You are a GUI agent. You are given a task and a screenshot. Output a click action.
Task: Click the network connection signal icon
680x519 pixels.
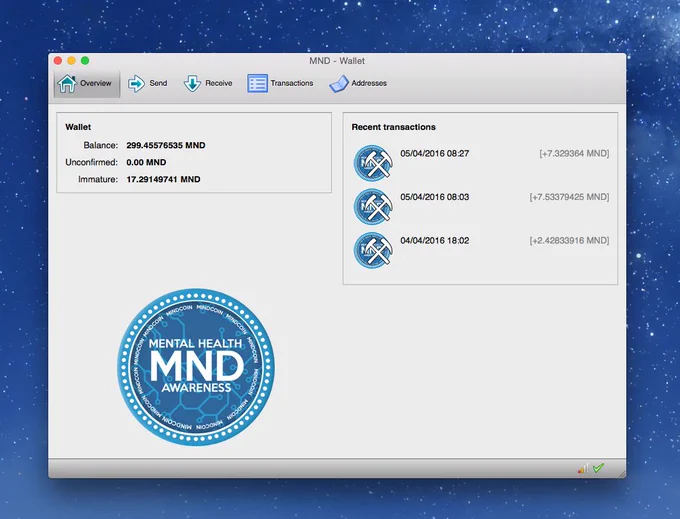[583, 468]
